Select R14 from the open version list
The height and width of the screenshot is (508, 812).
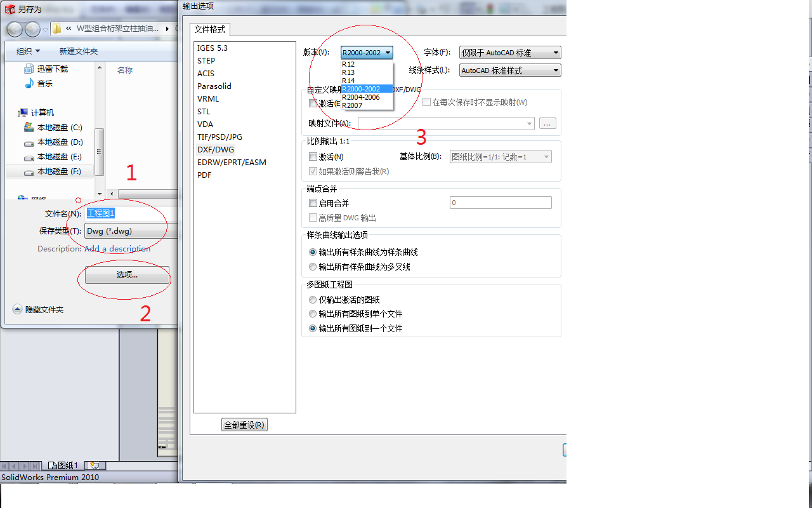[349, 81]
